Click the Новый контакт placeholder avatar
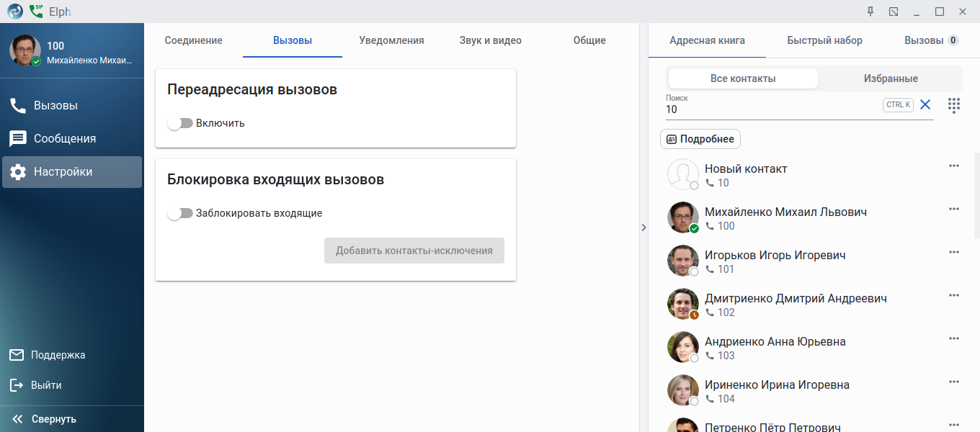Screen dimensions: 980x432 tap(683, 174)
